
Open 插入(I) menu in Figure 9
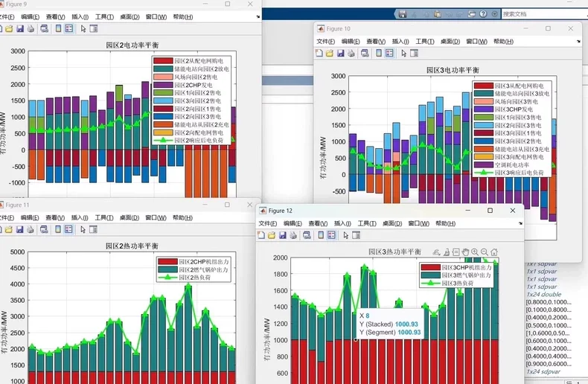point(80,17)
